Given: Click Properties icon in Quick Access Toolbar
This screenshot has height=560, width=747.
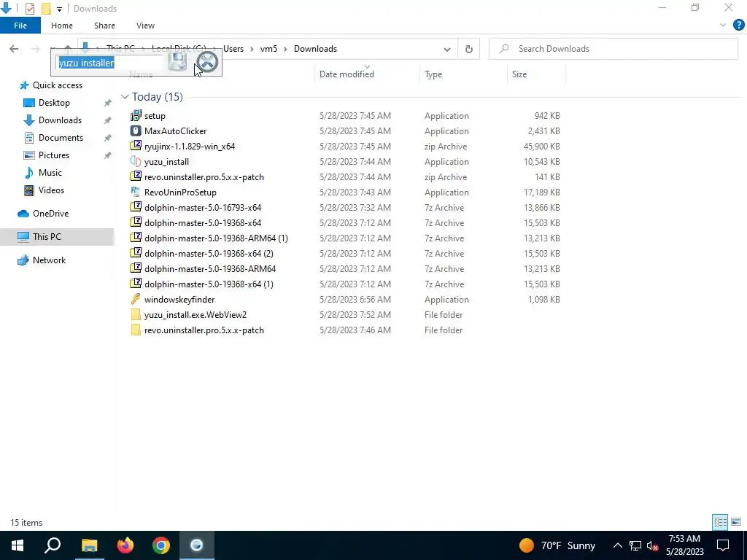Looking at the screenshot, I should pos(29,9).
